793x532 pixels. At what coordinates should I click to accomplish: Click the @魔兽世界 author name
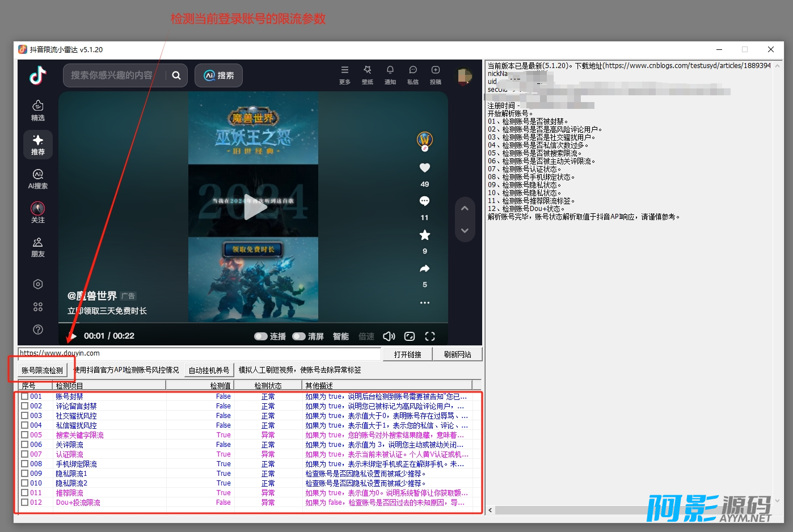92,295
